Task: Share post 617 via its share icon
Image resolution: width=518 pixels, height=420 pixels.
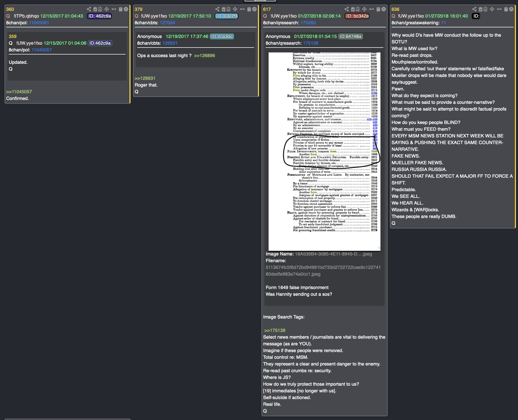Action: [346, 9]
